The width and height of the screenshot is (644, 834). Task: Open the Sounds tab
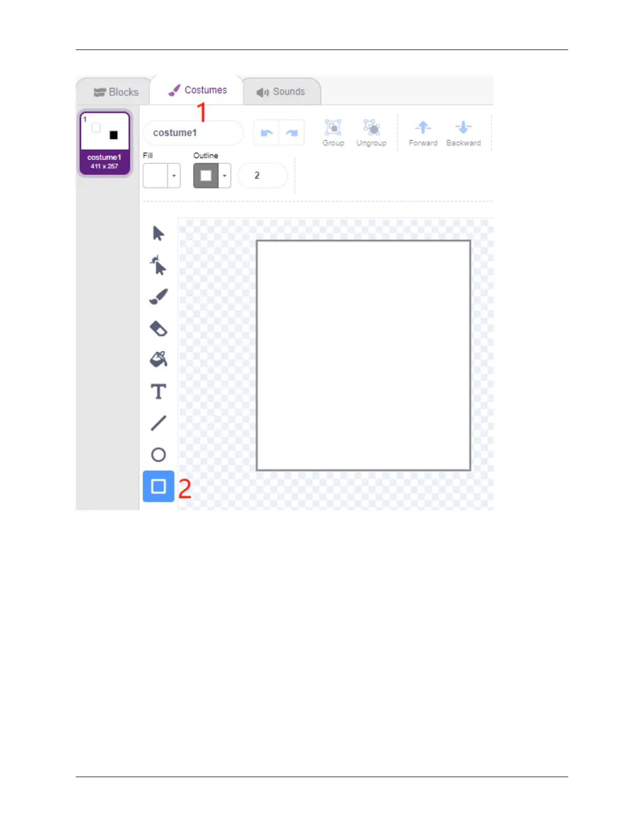(281, 92)
